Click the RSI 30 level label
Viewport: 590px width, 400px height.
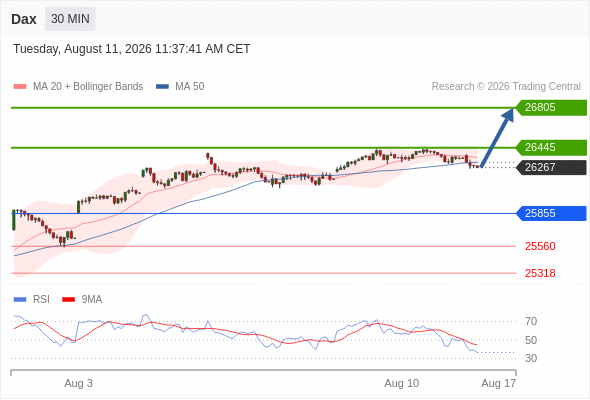pos(531,358)
